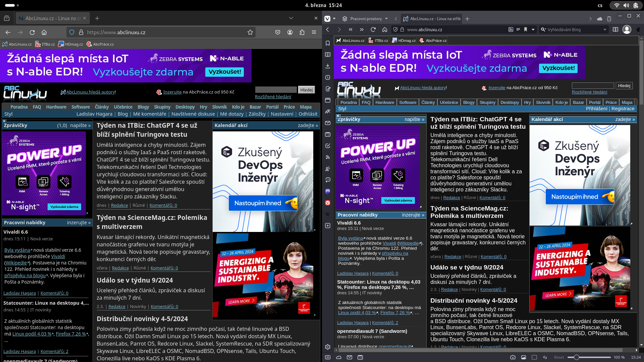This screenshot has width=644, height=362.
Task: Open Firefox hamburger application menu
Action: pos(314,33)
